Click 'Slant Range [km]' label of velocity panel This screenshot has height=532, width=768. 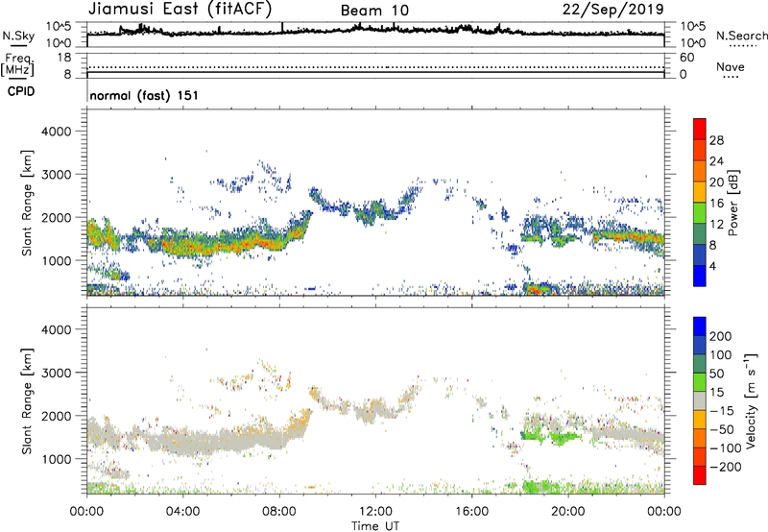point(27,401)
